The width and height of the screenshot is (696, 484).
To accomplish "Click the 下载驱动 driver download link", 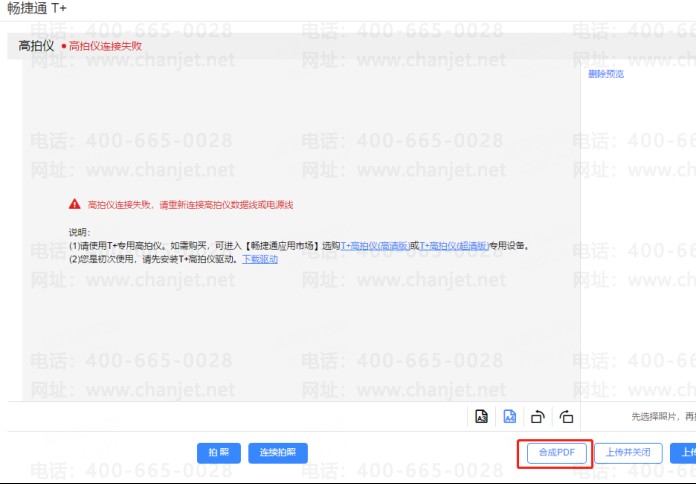I will tap(260, 259).
